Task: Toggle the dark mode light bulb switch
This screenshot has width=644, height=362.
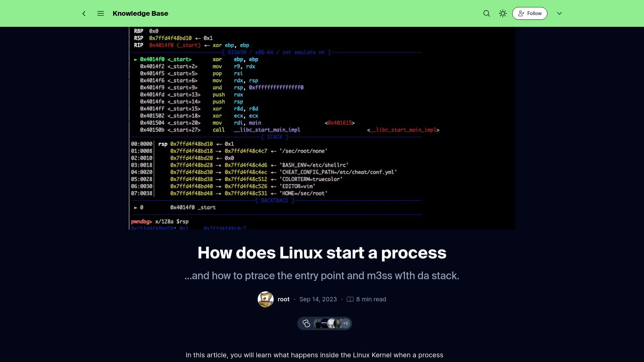Action: (502, 13)
